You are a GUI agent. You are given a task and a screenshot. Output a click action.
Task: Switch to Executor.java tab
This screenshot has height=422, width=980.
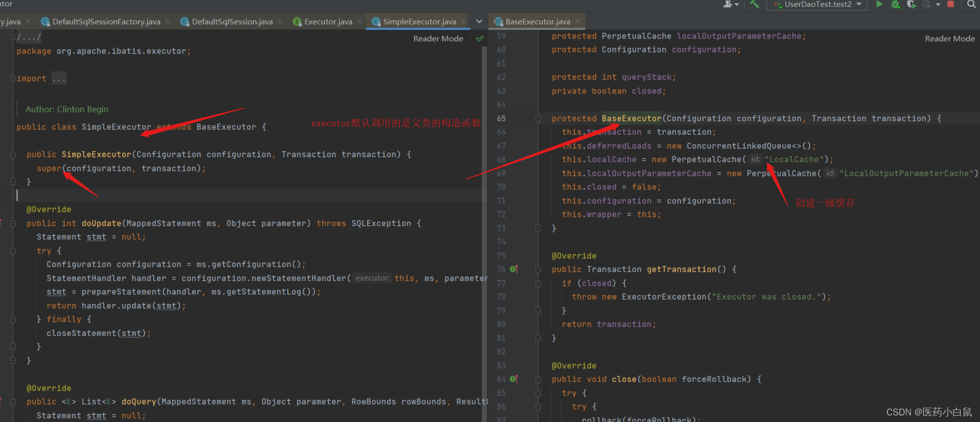(328, 21)
